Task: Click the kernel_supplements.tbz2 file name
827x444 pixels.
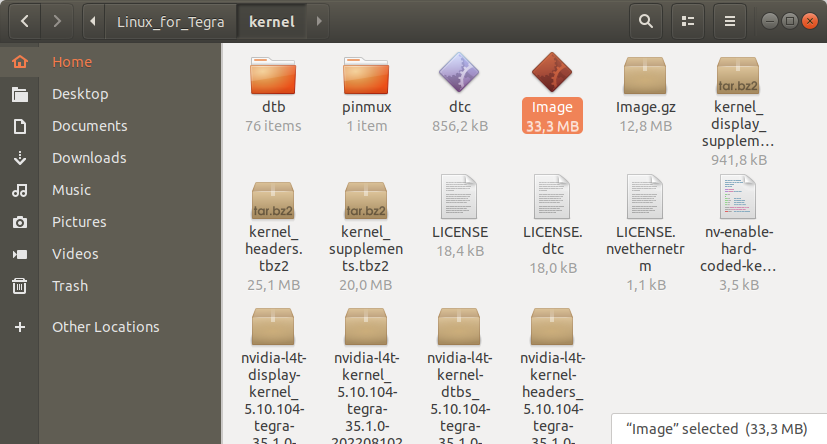Action: (366, 249)
